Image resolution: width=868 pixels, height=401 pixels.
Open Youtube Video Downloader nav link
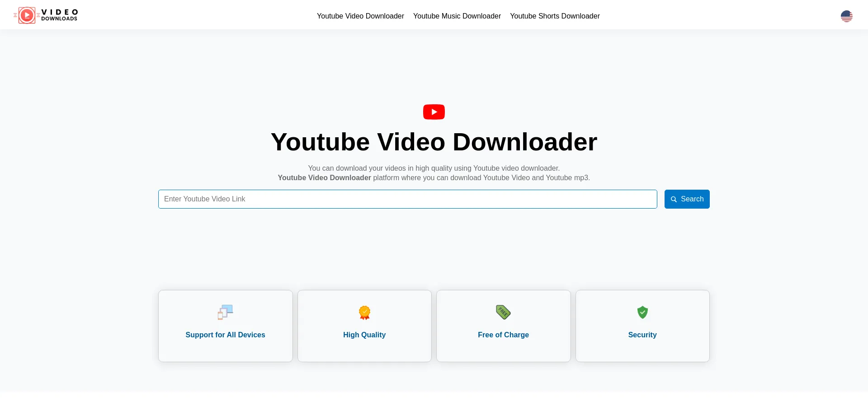click(360, 16)
